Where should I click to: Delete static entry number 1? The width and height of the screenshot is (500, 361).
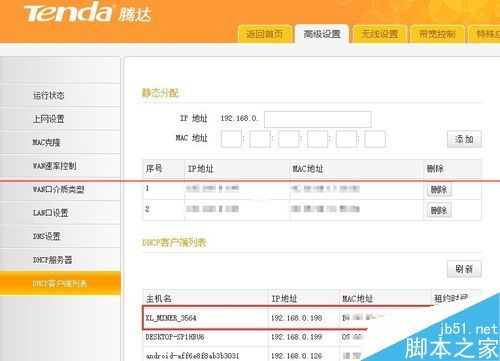[x=439, y=189]
